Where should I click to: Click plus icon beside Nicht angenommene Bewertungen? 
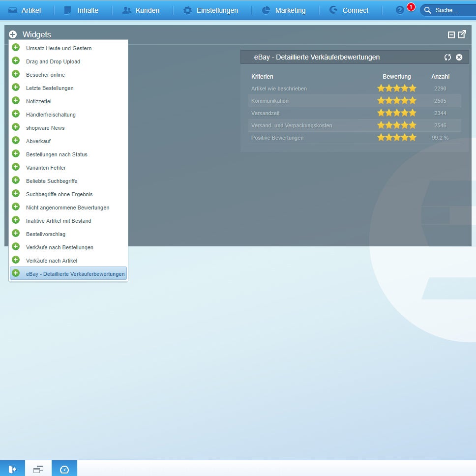[x=16, y=207]
